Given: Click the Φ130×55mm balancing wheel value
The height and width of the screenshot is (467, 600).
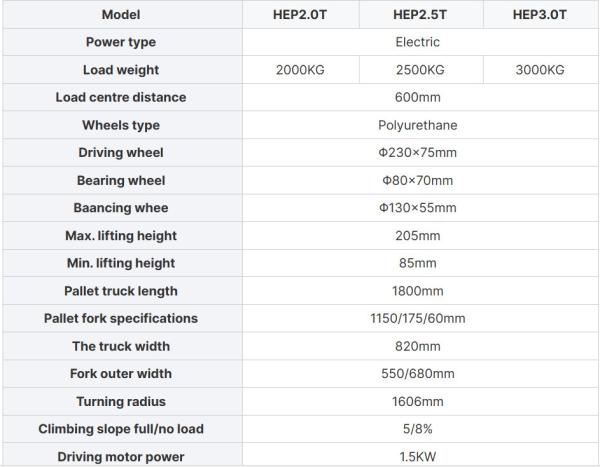Looking at the screenshot, I should (417, 208).
